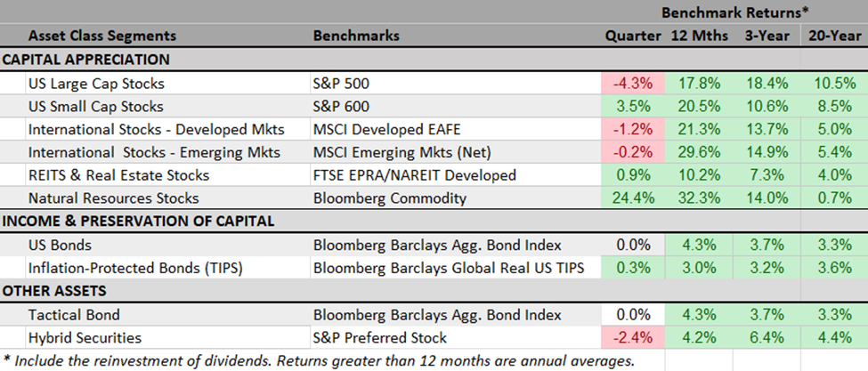Click the Asset Class Segments header
868x371 pixels.
click(x=102, y=36)
